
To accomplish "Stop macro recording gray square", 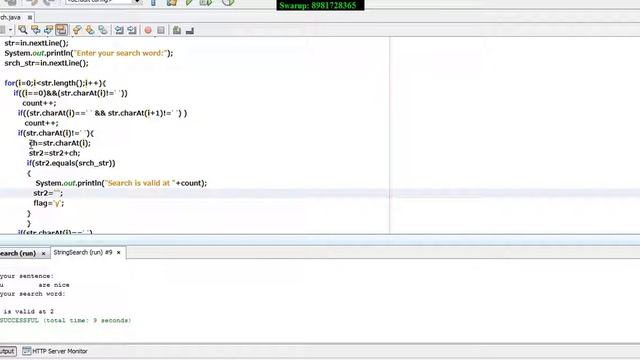I will coord(161,30).
